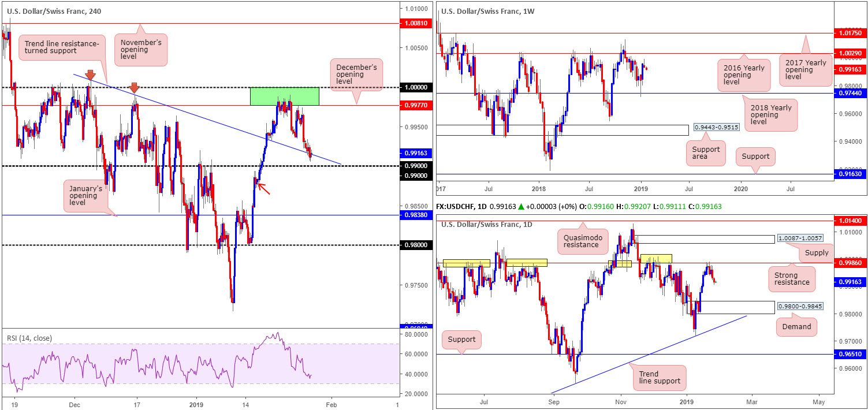Screen dimensions: 868x410
Task: Click the red 0.99770 price label
Action: point(416,105)
